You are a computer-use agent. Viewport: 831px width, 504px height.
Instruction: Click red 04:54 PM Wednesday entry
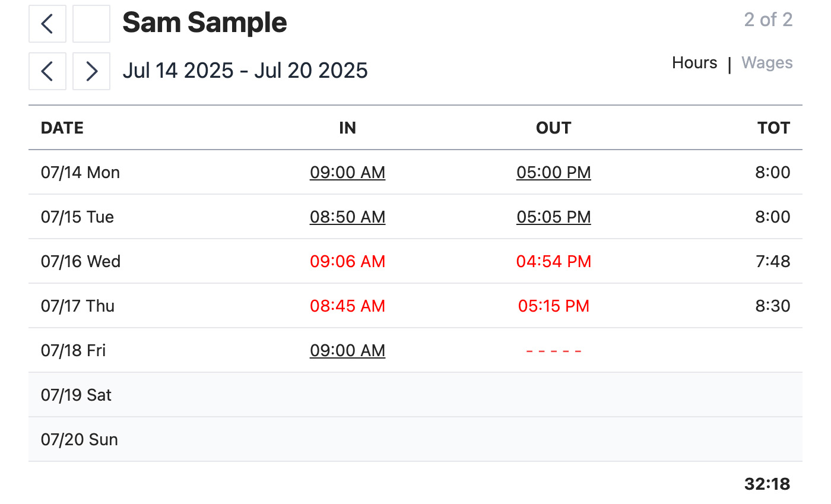(x=554, y=262)
